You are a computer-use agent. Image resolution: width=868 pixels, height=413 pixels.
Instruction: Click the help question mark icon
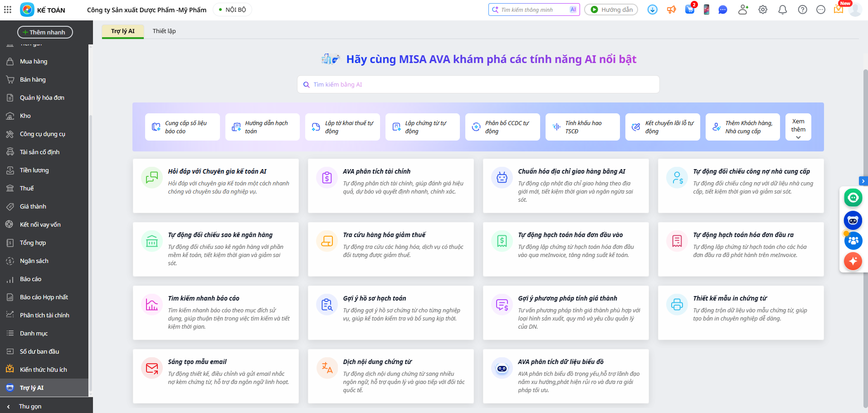802,10
